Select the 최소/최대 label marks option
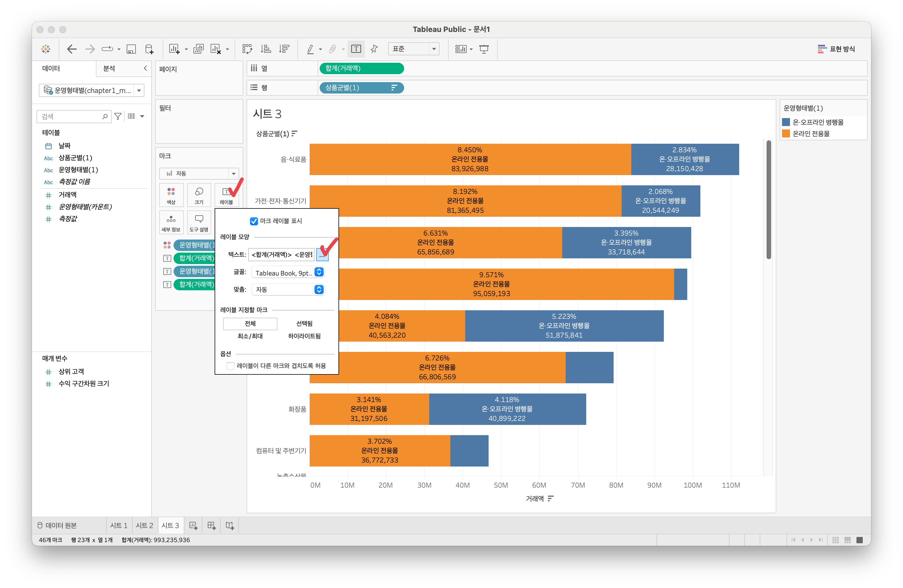The width and height of the screenshot is (903, 588). 250,336
